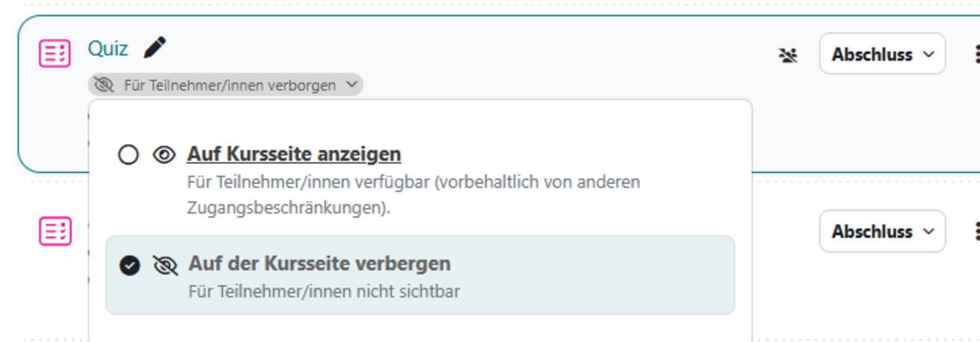Click checked radio for Auf der Kursseite verbergen
This screenshot has height=342, width=980.
(x=130, y=265)
